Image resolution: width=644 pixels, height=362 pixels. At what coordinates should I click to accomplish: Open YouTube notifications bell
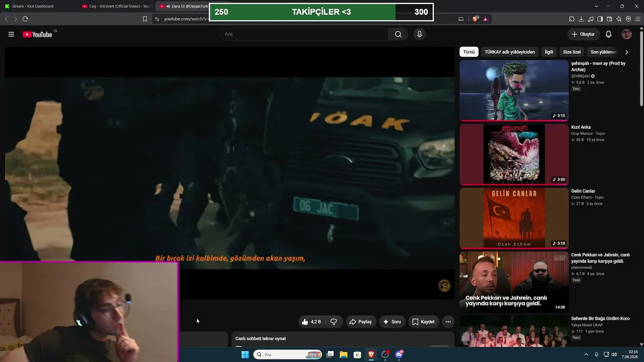point(608,34)
